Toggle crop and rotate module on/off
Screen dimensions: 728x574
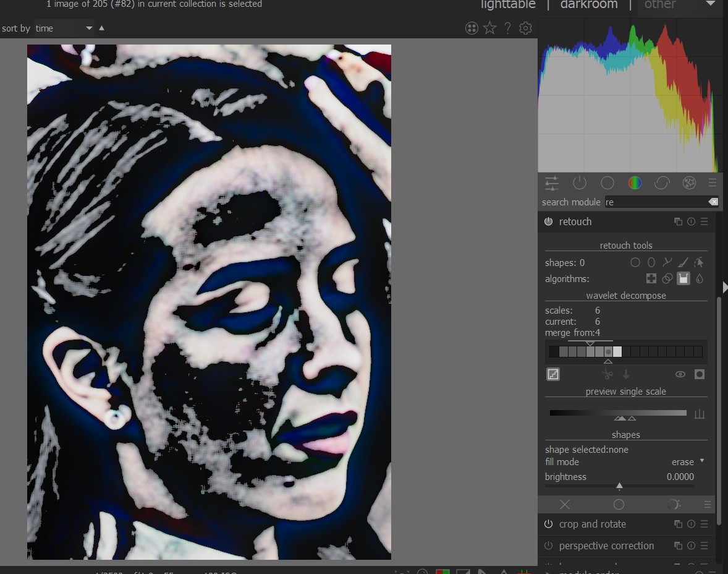pos(548,525)
